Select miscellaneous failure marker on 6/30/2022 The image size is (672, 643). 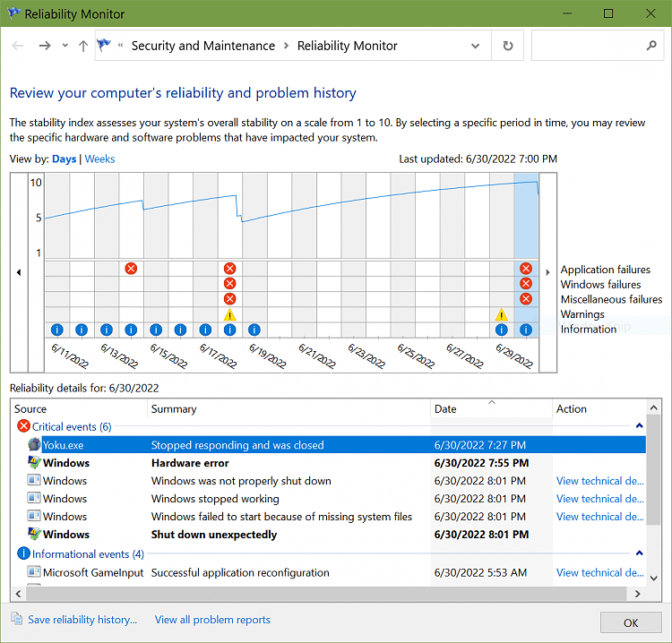click(x=526, y=298)
